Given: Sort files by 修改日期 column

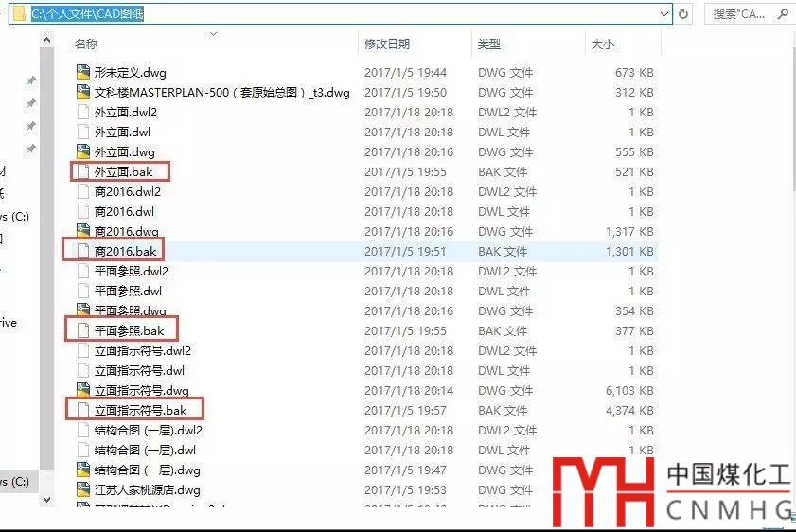Looking at the screenshot, I should 387,44.
